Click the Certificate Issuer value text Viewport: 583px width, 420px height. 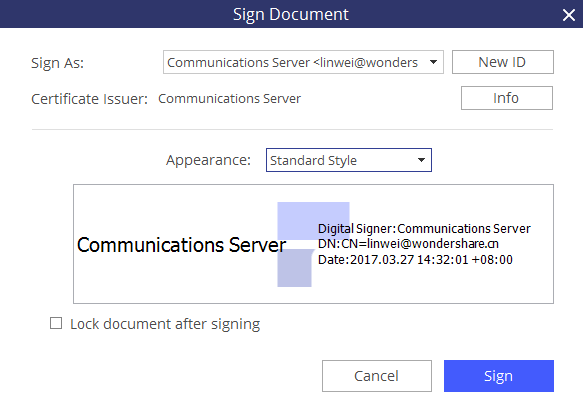click(x=229, y=98)
